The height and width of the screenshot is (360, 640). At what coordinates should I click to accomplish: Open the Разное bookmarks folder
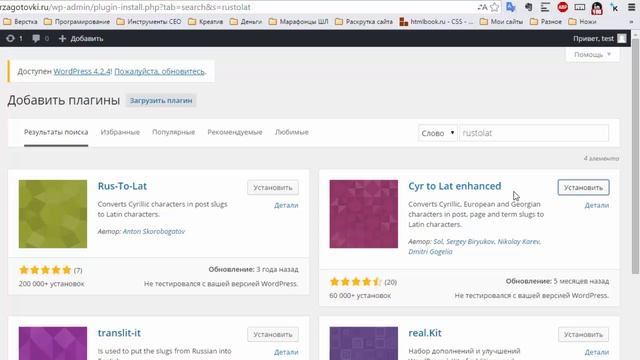(x=546, y=22)
